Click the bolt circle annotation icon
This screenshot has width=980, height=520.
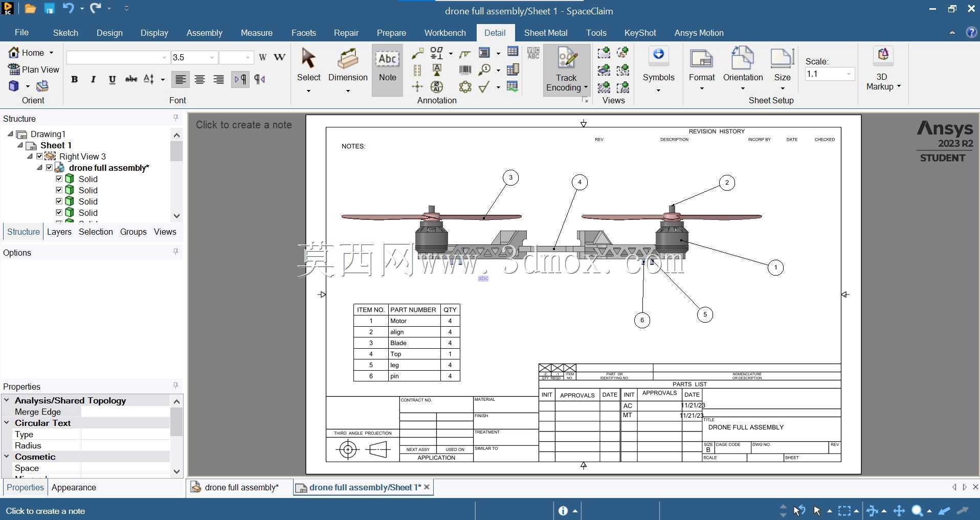465,86
